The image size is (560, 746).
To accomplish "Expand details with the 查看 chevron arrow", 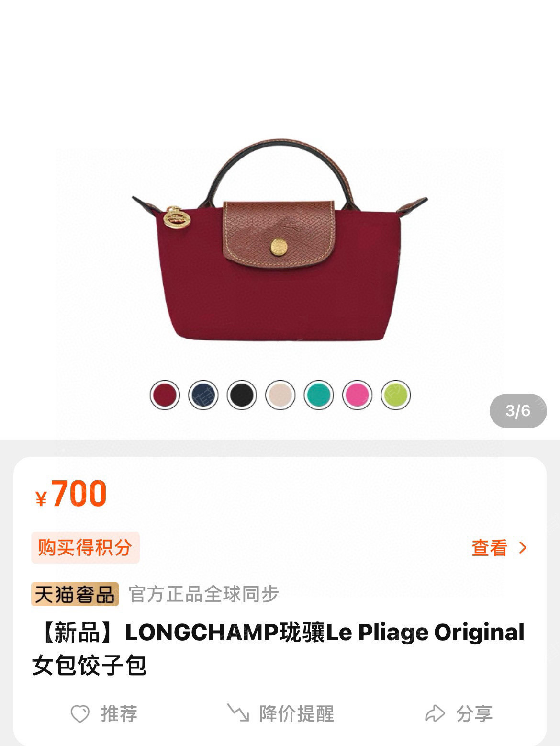I will pos(523,548).
